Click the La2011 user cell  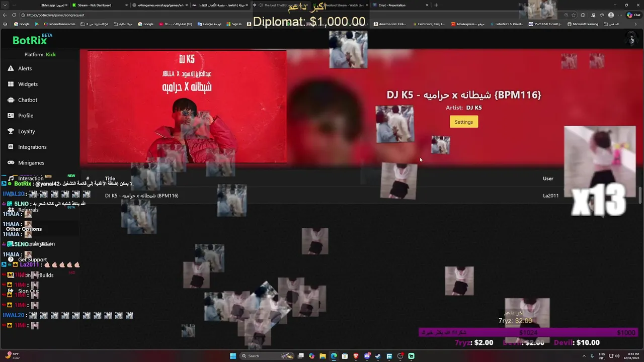[550, 196]
